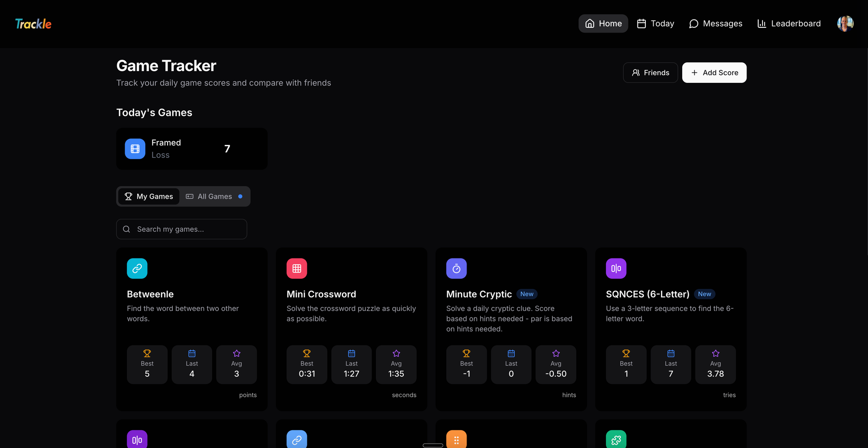The image size is (868, 448).
Task: Click the green puzzle piece icon
Action: tap(616, 439)
